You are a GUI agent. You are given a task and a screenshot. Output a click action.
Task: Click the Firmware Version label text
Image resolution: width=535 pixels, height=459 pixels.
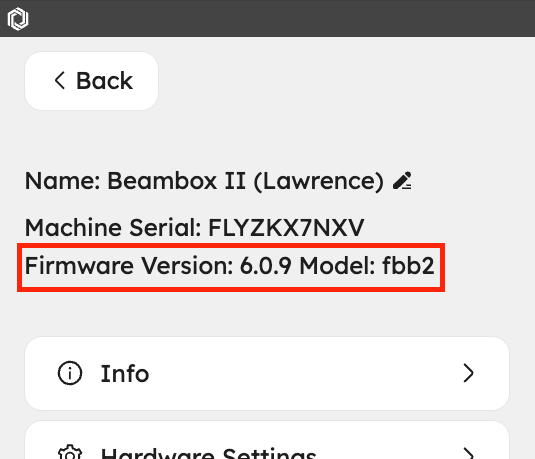(x=129, y=266)
